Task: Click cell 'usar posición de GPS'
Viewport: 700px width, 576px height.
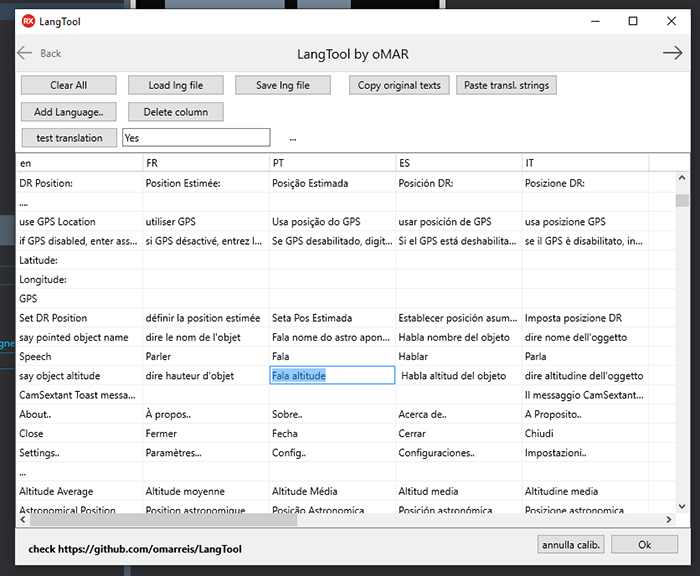Action: 458,221
